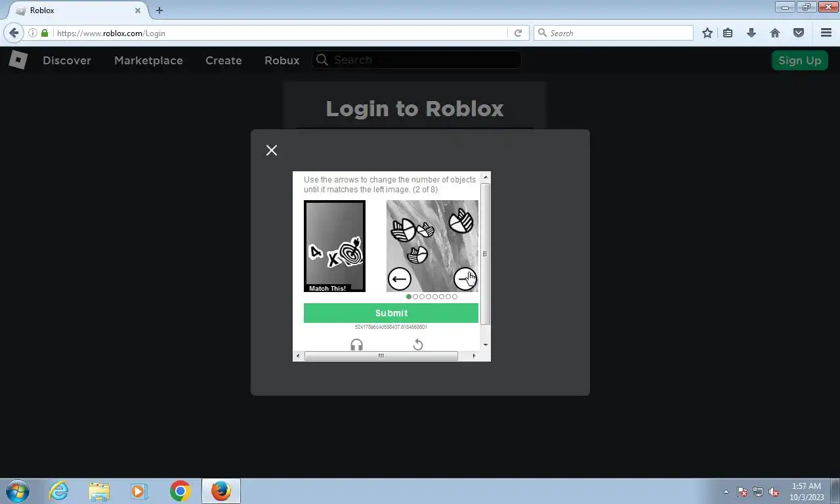840x504 pixels.
Task: Close the captcha dialog with the X
Action: point(272,150)
